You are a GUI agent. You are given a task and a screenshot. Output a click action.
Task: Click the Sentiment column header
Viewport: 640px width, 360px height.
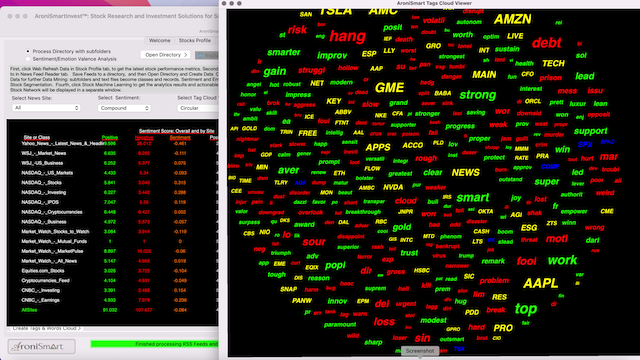180,138
